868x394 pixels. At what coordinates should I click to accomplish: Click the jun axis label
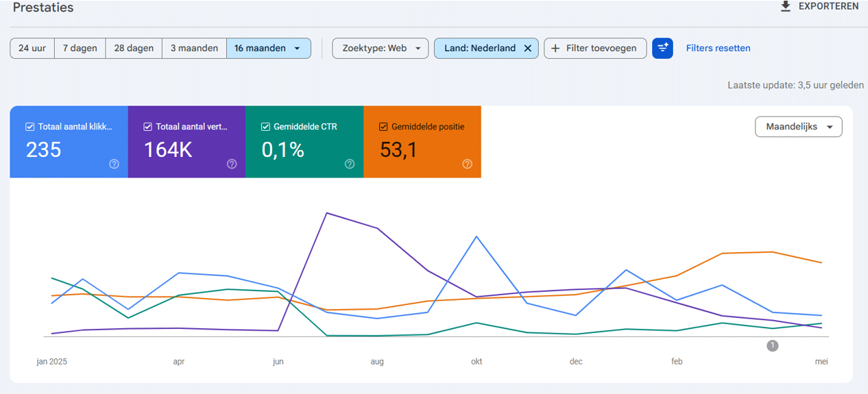tap(278, 362)
